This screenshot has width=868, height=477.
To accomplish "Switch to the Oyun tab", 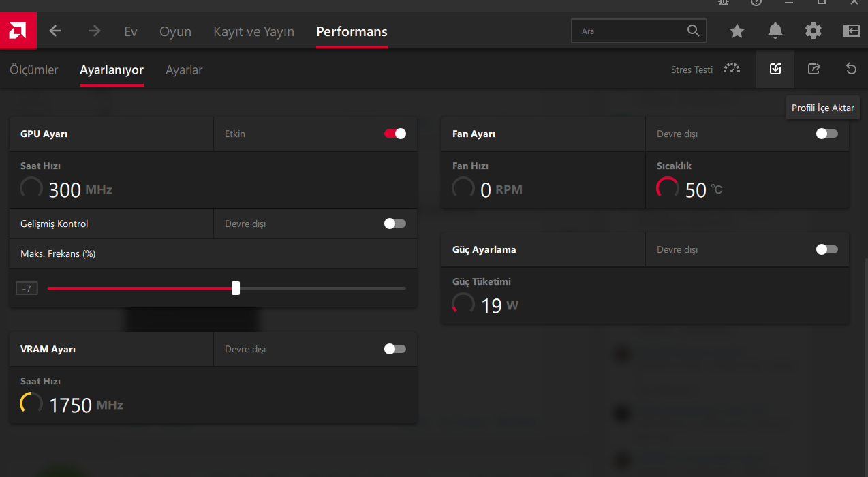I will pos(175,31).
